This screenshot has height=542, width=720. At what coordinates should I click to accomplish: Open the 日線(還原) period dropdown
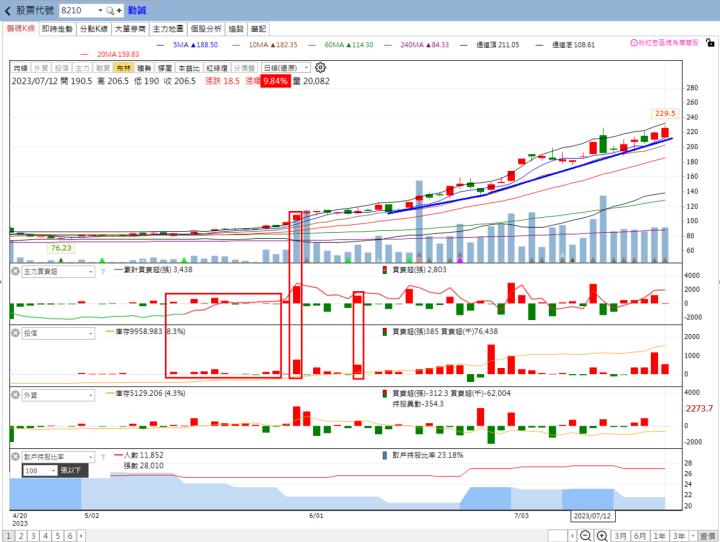[x=286, y=68]
